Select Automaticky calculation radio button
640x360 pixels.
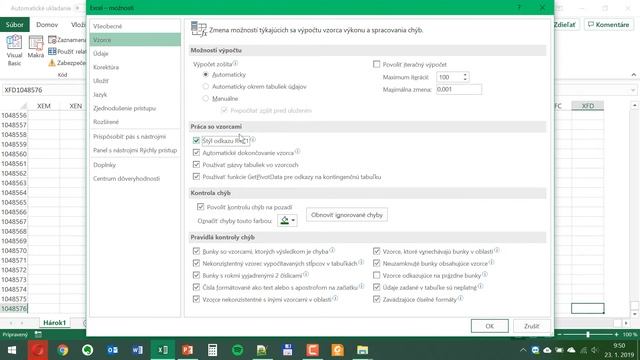206,74
